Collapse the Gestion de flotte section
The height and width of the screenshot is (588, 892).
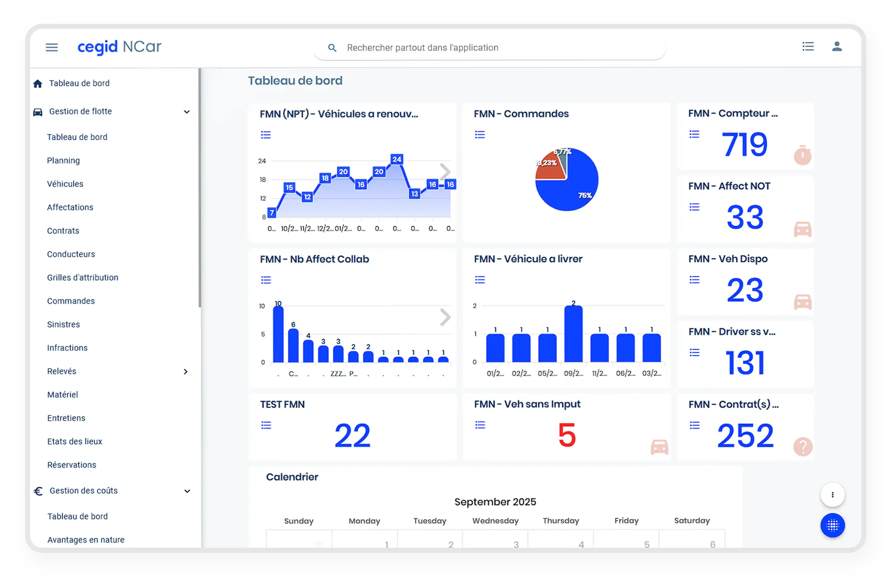[x=186, y=112]
